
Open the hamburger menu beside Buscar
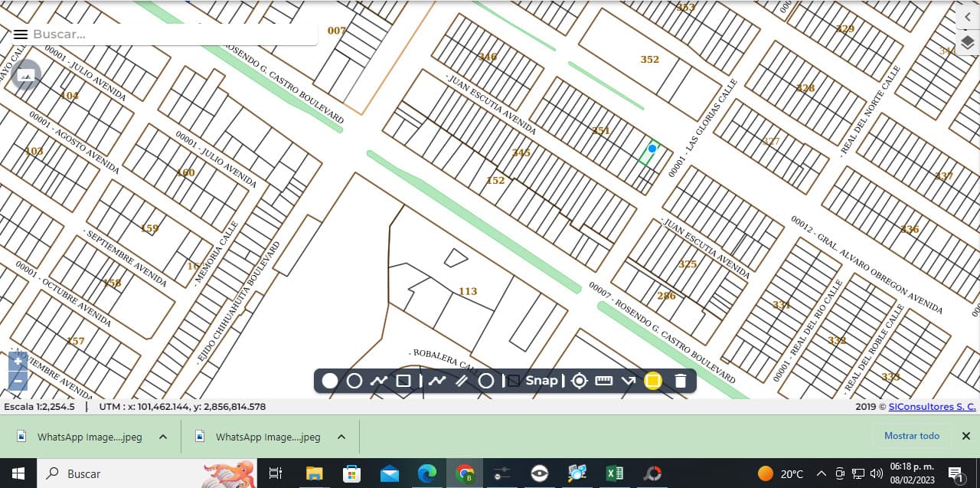tap(21, 34)
